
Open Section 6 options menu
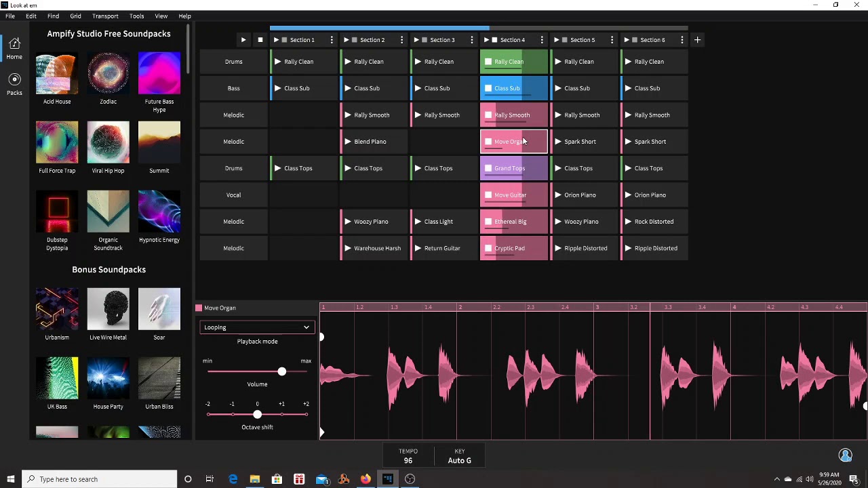click(682, 40)
